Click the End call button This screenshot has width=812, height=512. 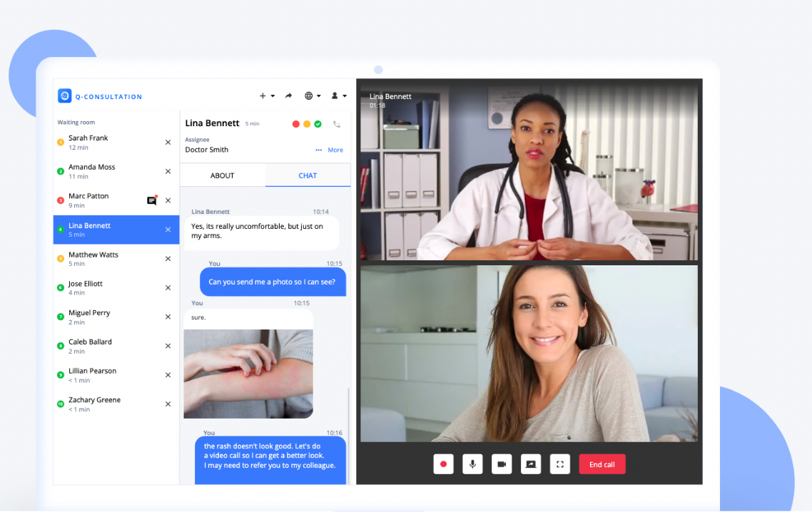coord(602,464)
